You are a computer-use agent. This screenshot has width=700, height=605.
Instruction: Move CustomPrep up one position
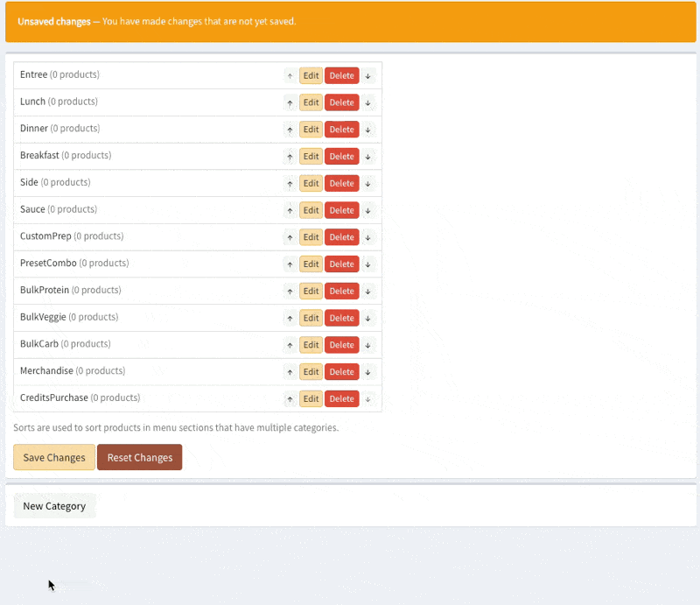coord(290,237)
